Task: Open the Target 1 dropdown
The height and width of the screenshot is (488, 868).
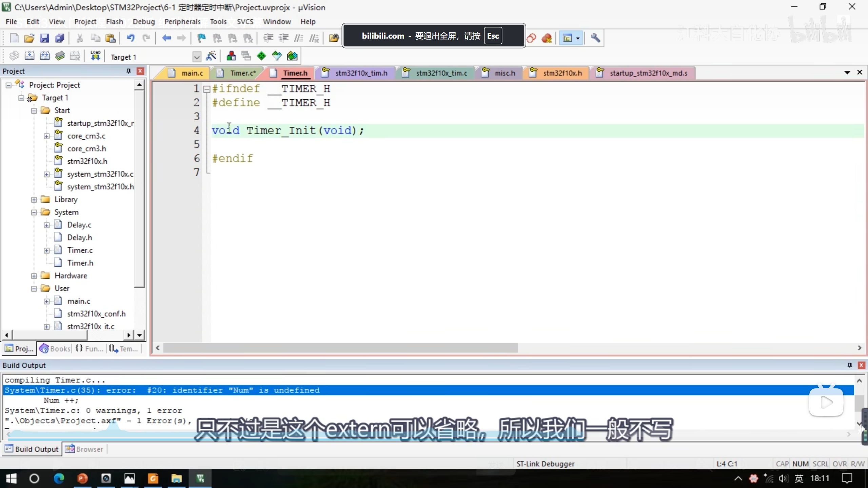Action: [x=197, y=57]
